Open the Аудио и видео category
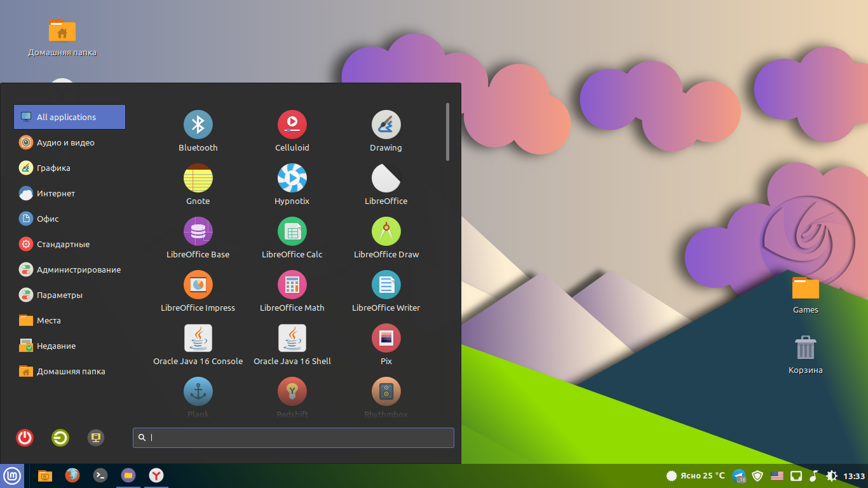 tap(70, 142)
